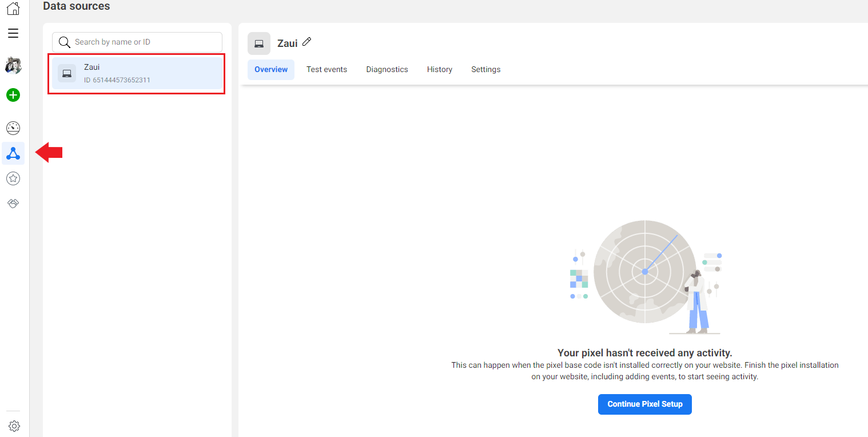Select the Zaui pixel in the sources list
868x437 pixels.
[136, 73]
